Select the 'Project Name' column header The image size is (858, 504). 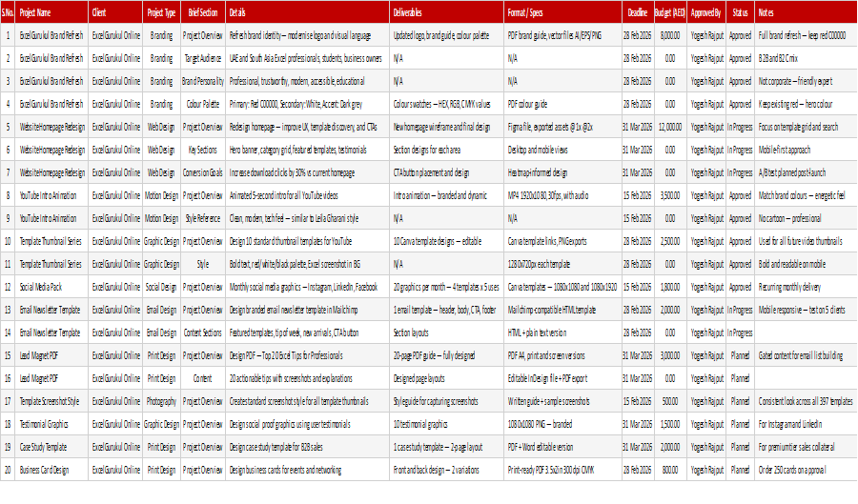(51, 12)
